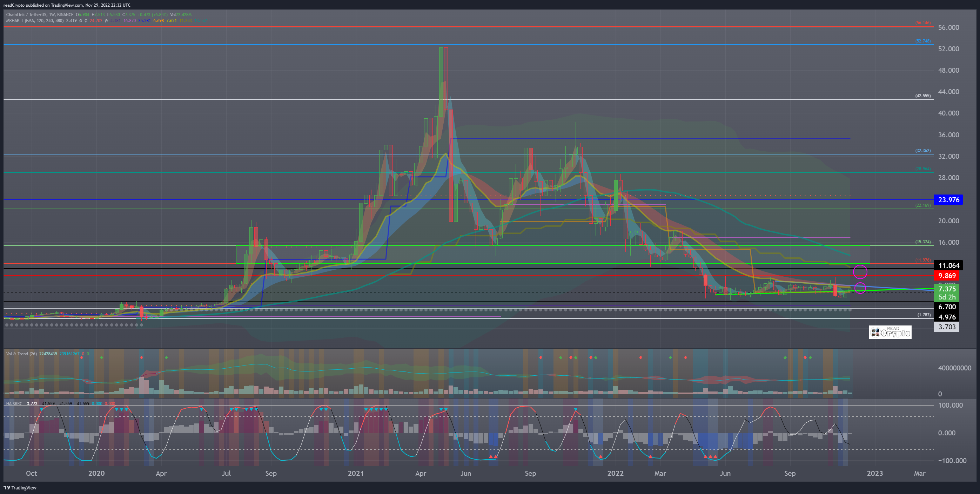The image size is (980, 494).
Task: Click the 56.000 price axis value
Action: click(x=948, y=27)
